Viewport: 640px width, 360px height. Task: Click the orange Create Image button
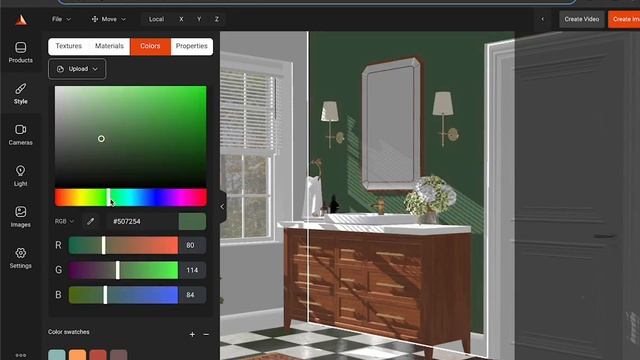tap(624, 19)
